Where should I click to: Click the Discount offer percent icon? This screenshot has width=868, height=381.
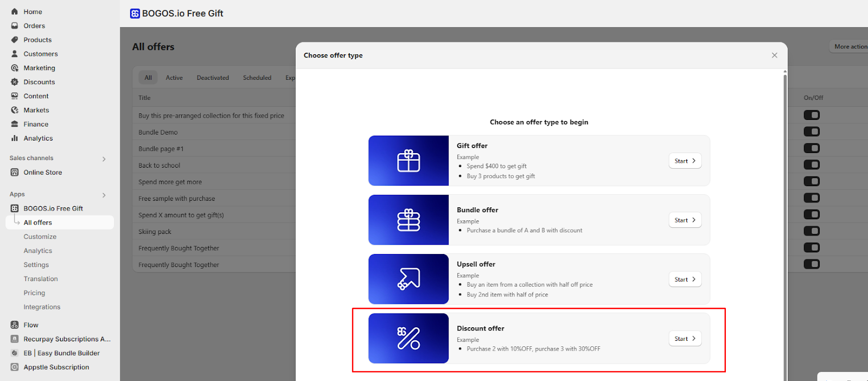click(409, 338)
